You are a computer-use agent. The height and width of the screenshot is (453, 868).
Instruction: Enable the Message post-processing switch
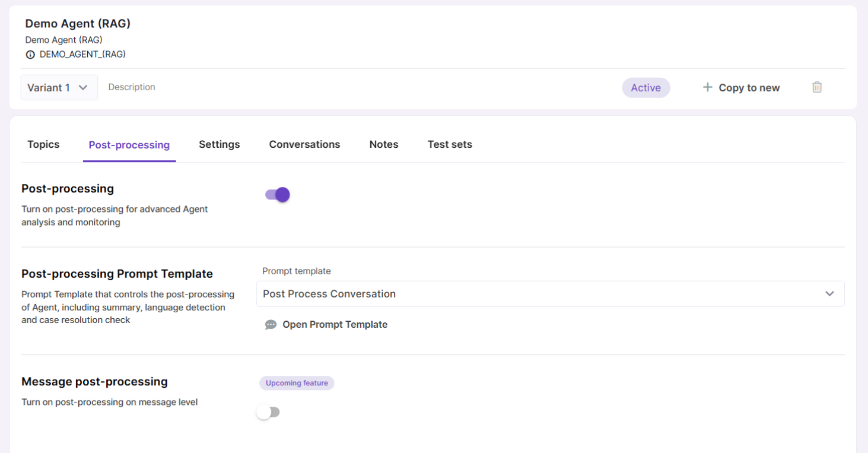[x=268, y=412]
